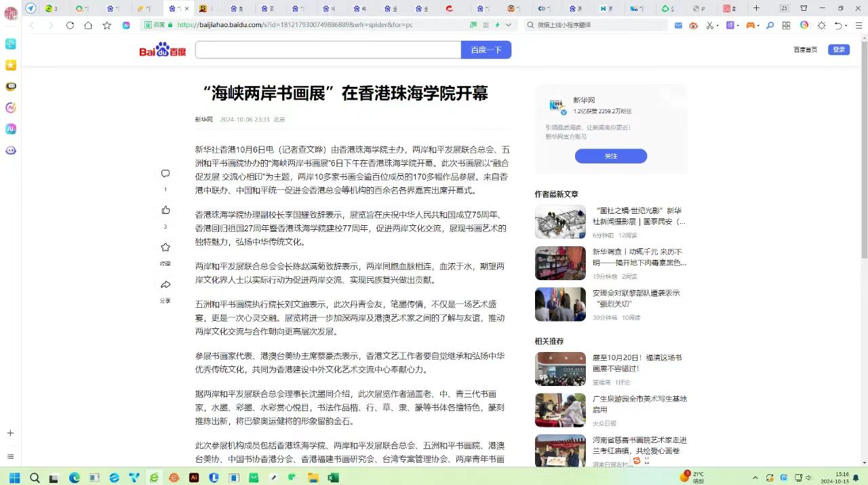Open the AI assistant icon in left sidebar
Screen dimensions: 868x485
pos(11,129)
